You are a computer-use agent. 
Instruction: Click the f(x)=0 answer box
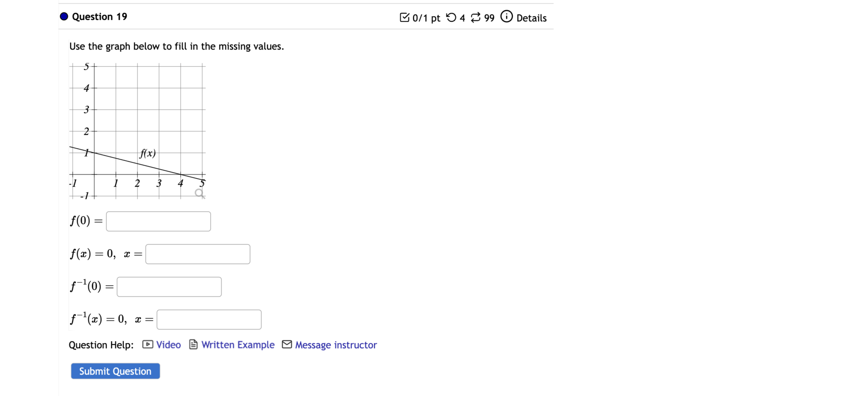click(x=197, y=254)
